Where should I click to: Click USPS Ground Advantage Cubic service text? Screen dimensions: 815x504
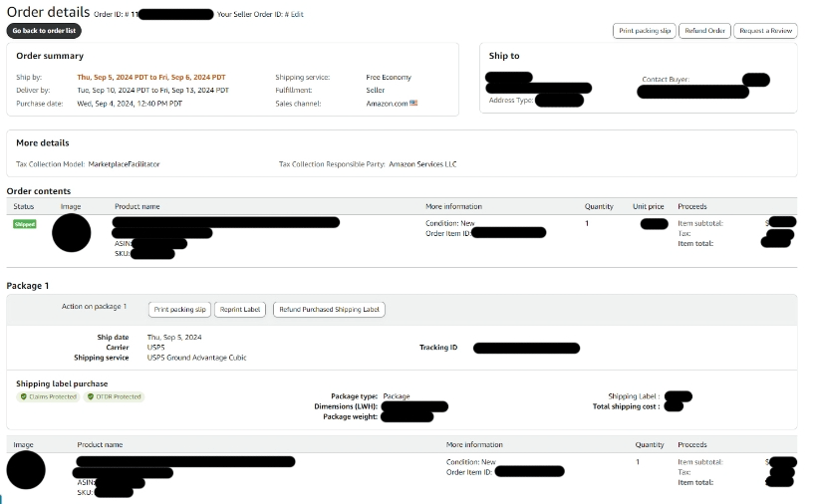[x=196, y=357]
